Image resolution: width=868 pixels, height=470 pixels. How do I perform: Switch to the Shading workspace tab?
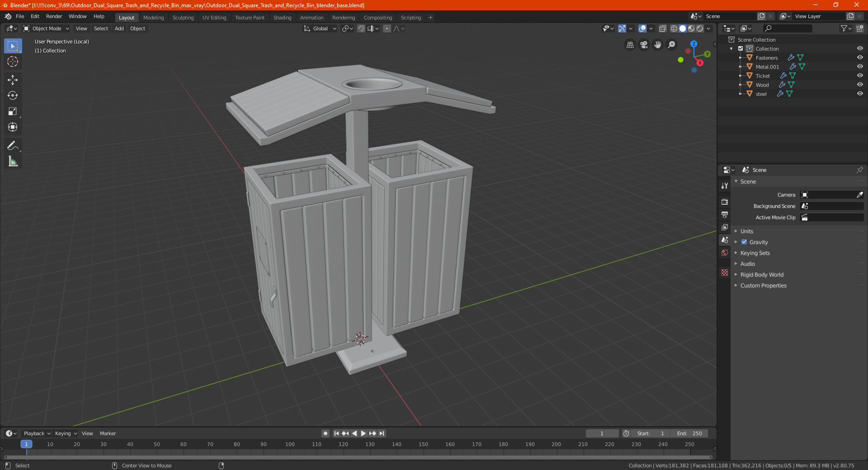pos(282,18)
